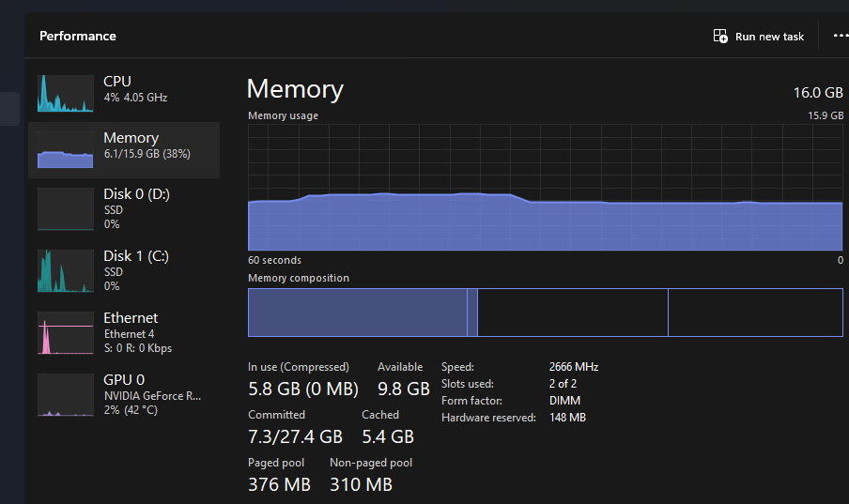
Task: Click the free segment of memory composition
Action: click(755, 313)
